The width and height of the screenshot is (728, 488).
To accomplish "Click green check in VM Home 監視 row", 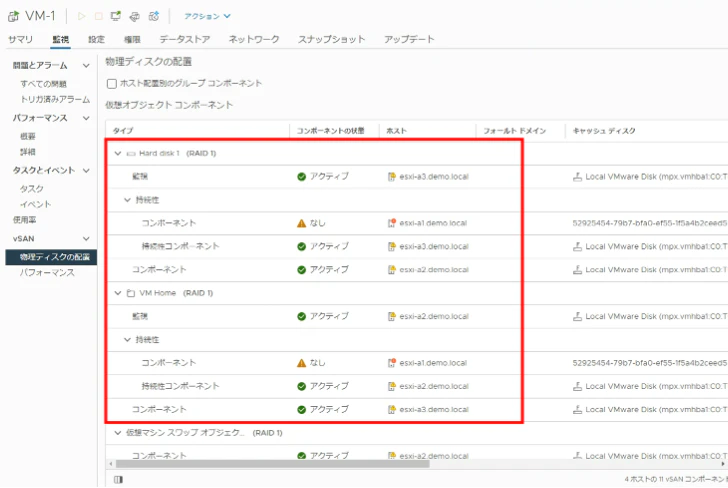I will click(x=301, y=317).
